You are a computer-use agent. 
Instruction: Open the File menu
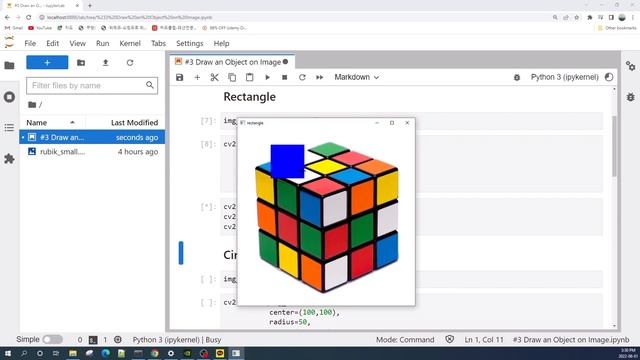tap(30, 43)
